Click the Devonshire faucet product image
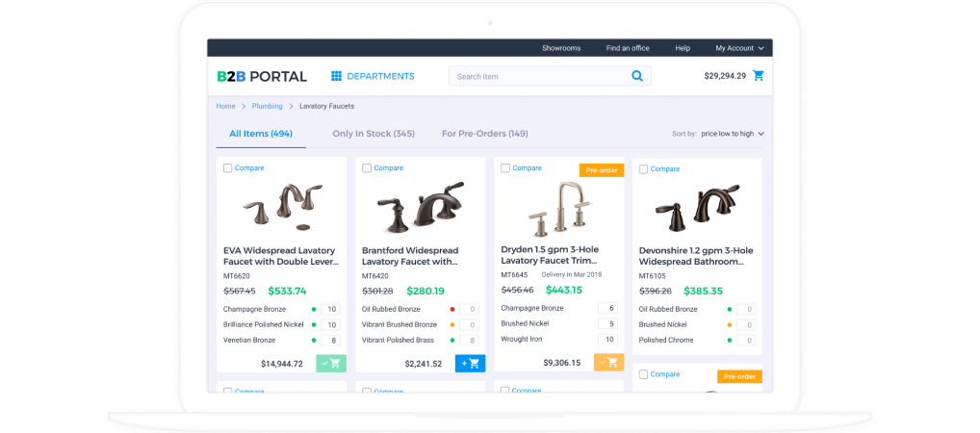 (x=698, y=208)
